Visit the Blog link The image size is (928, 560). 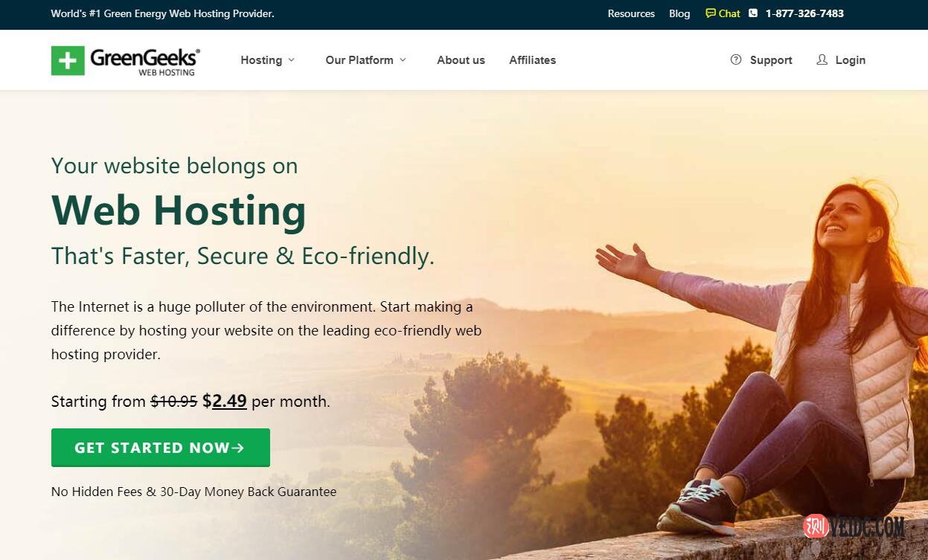pos(679,13)
